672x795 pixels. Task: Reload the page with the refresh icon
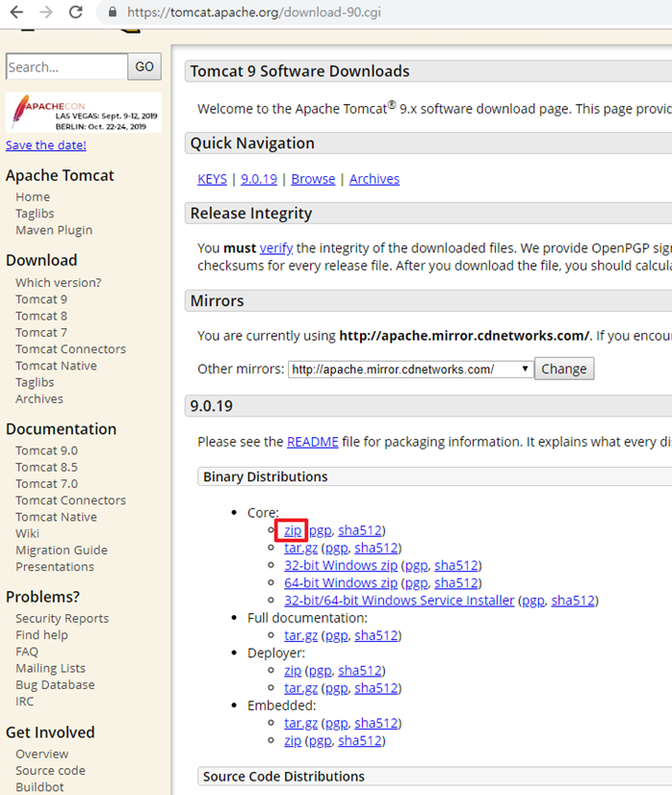pos(76,13)
